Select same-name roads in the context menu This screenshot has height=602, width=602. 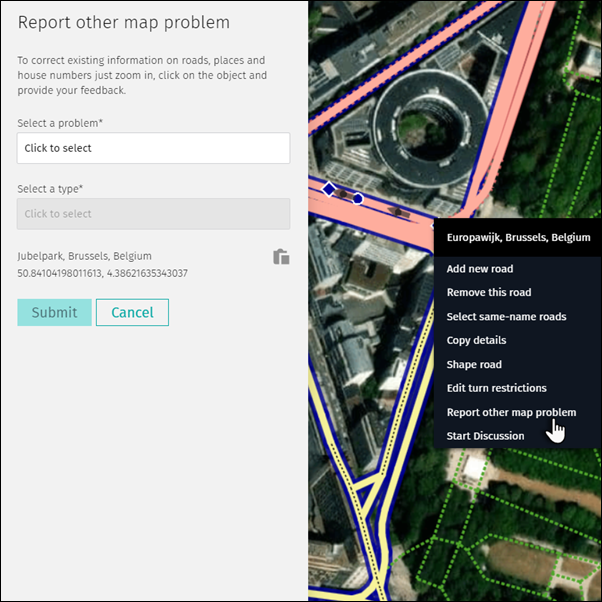tap(506, 317)
